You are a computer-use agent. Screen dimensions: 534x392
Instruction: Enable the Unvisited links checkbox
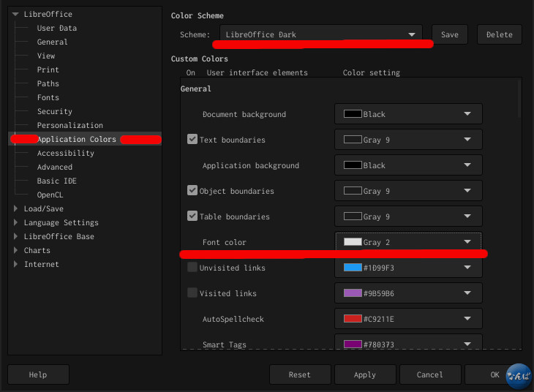tap(192, 267)
